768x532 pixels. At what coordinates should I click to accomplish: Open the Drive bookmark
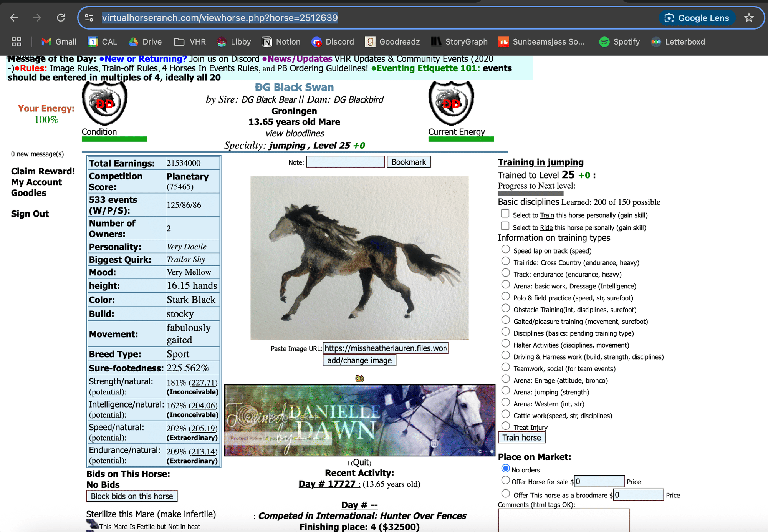click(x=145, y=42)
